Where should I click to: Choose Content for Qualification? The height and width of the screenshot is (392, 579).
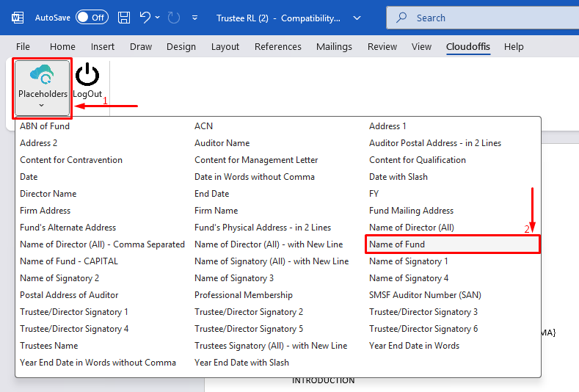tap(418, 160)
